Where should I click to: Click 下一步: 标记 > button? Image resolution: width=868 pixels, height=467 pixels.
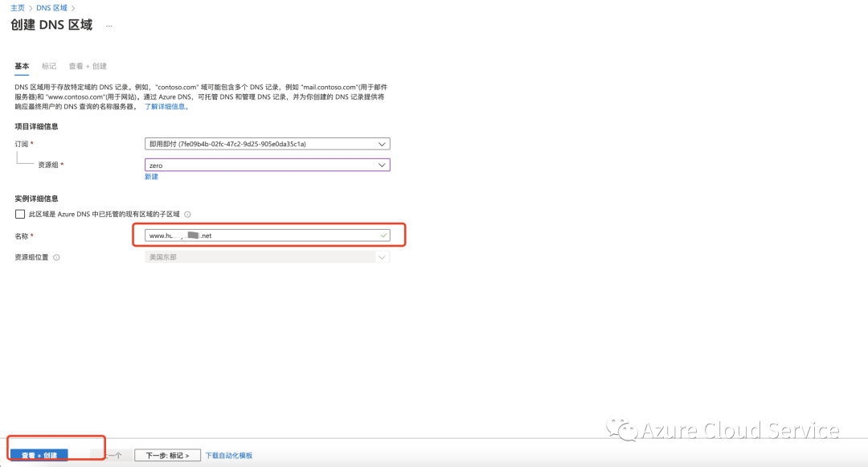pyautogui.click(x=167, y=456)
